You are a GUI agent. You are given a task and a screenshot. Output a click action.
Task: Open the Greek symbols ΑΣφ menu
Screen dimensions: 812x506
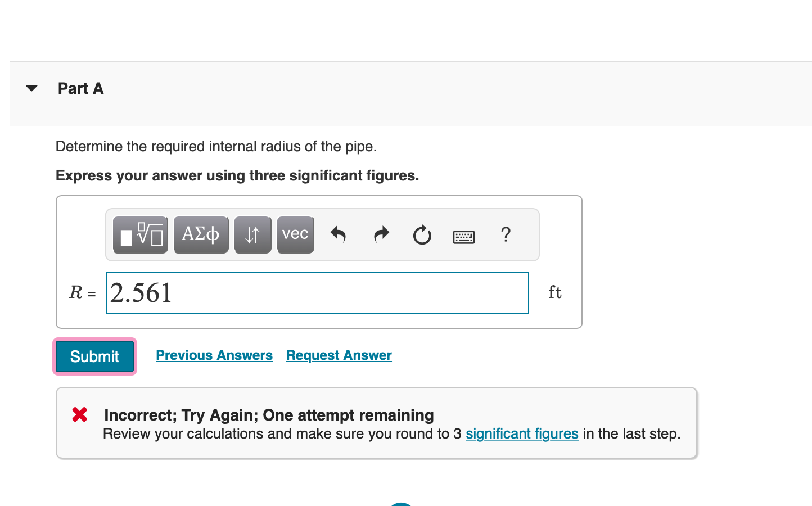201,234
